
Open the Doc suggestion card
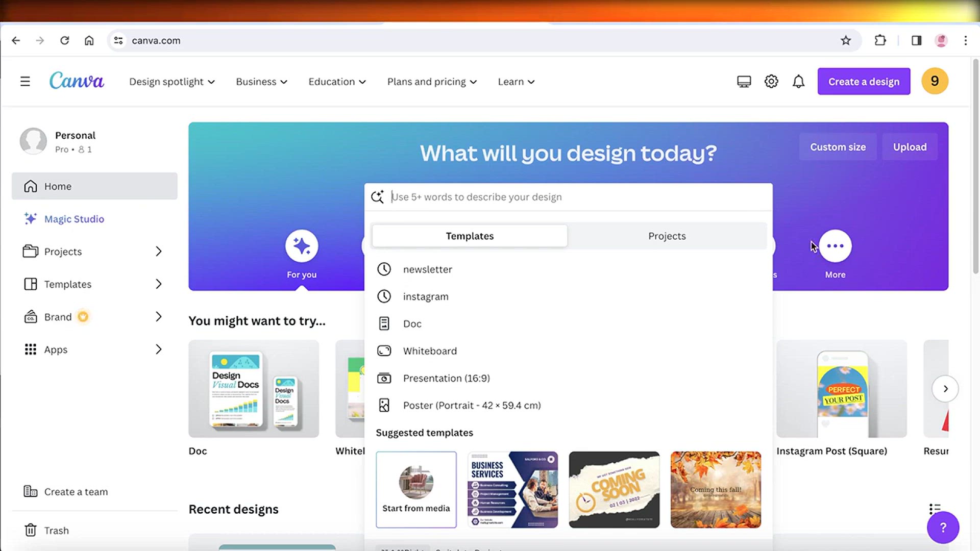point(254,389)
